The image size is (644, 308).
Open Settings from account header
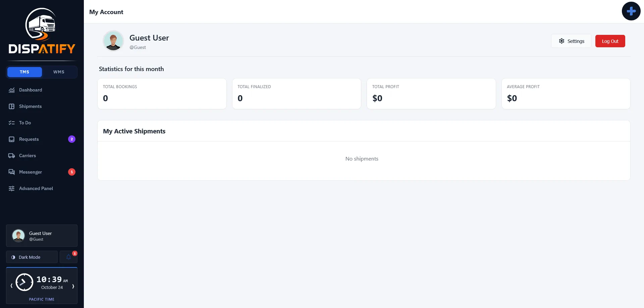pyautogui.click(x=571, y=41)
